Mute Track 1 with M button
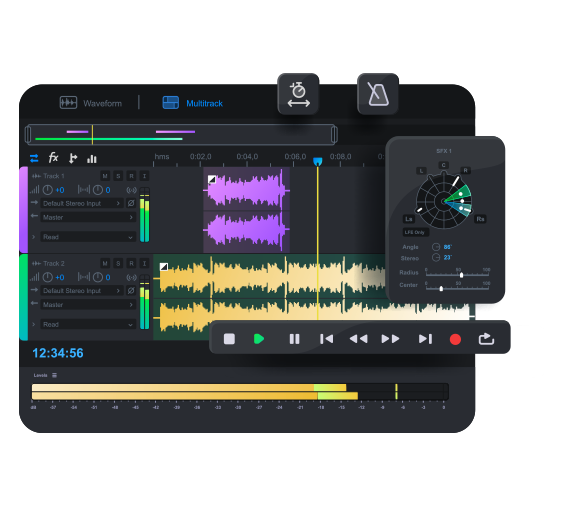This screenshot has width=563, height=506. point(105,176)
